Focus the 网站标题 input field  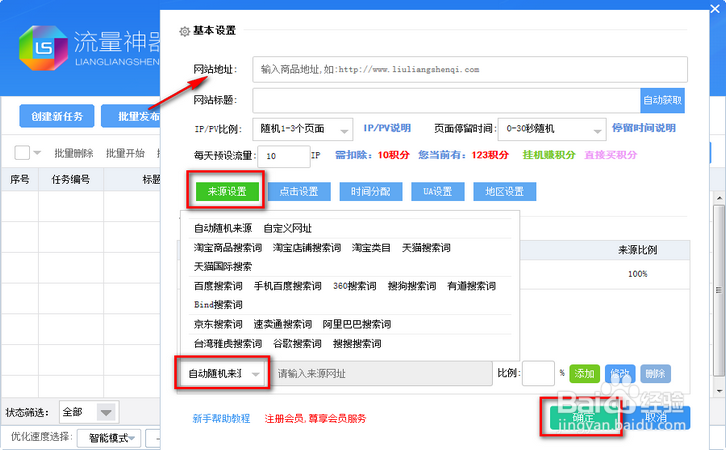click(446, 100)
